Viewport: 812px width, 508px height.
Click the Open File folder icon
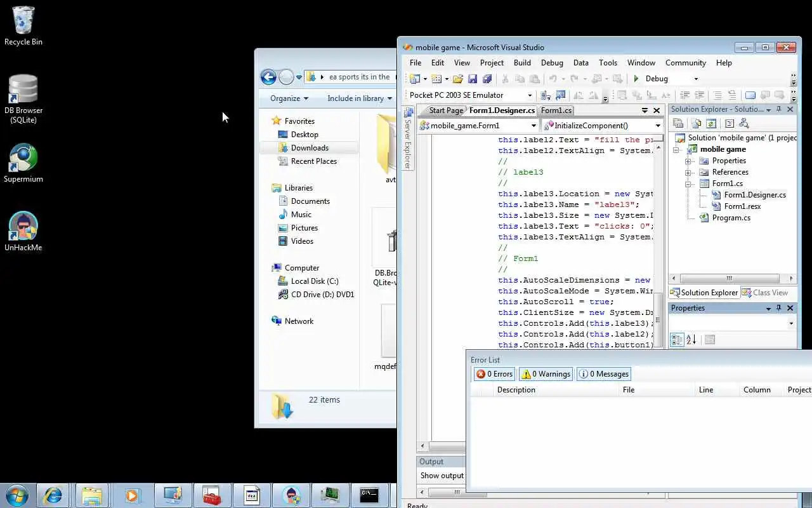[x=458, y=79]
